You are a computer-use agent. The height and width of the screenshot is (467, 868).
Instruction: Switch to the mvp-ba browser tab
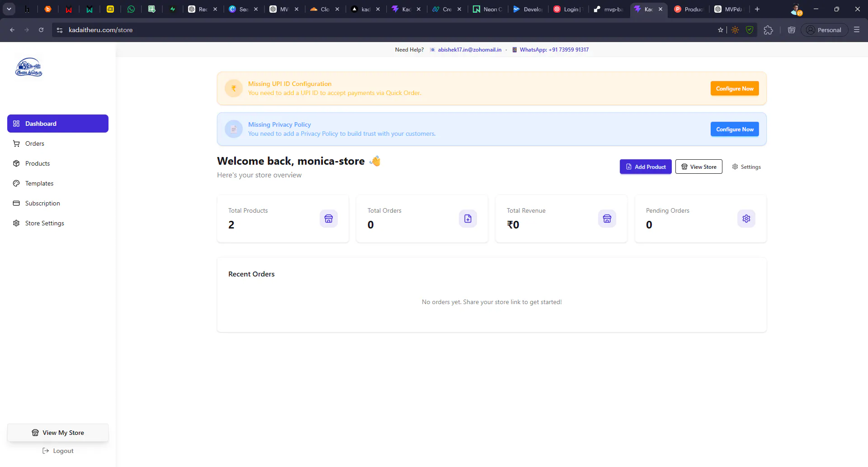click(609, 9)
